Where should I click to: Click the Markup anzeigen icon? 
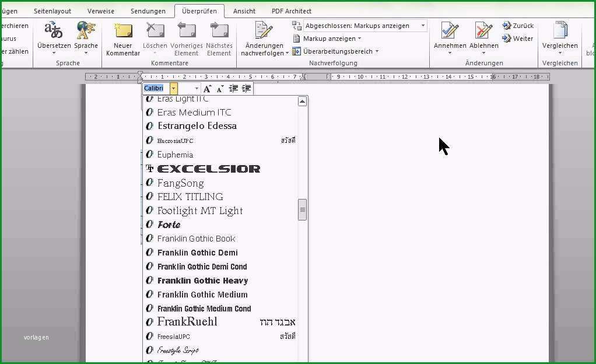tap(296, 38)
